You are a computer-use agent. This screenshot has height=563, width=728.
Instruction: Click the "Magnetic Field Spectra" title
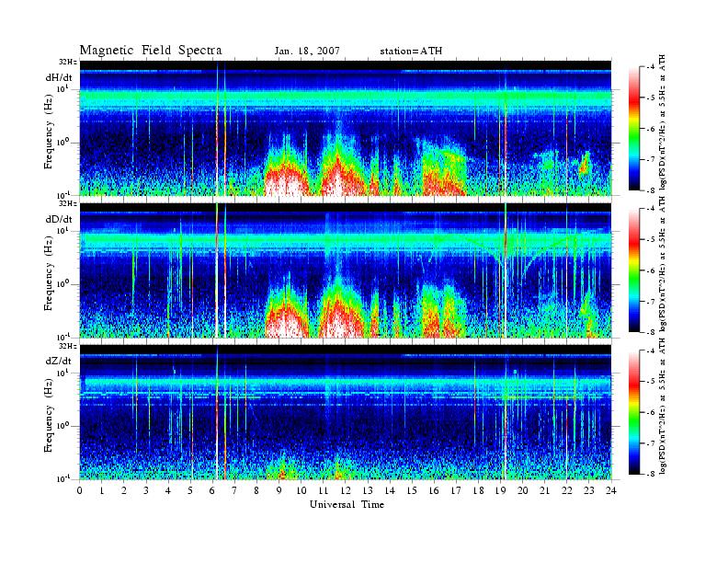pos(151,51)
